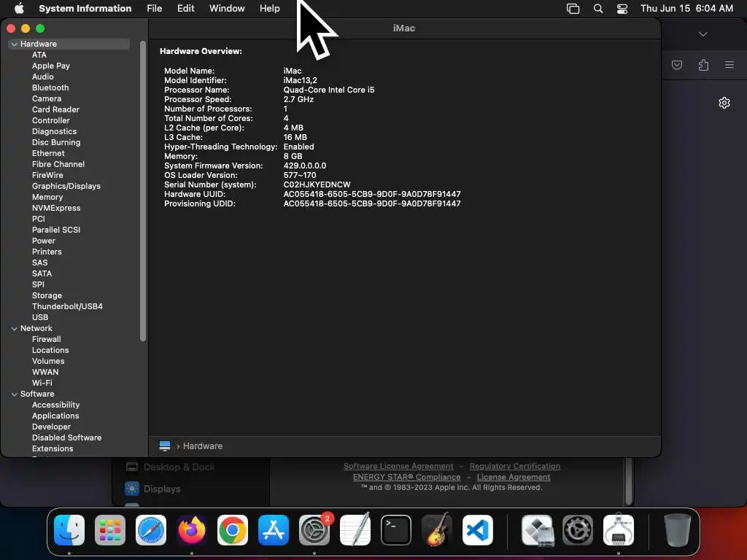Click the computer icon in path bar
Screen dimensions: 747x560
165,446
